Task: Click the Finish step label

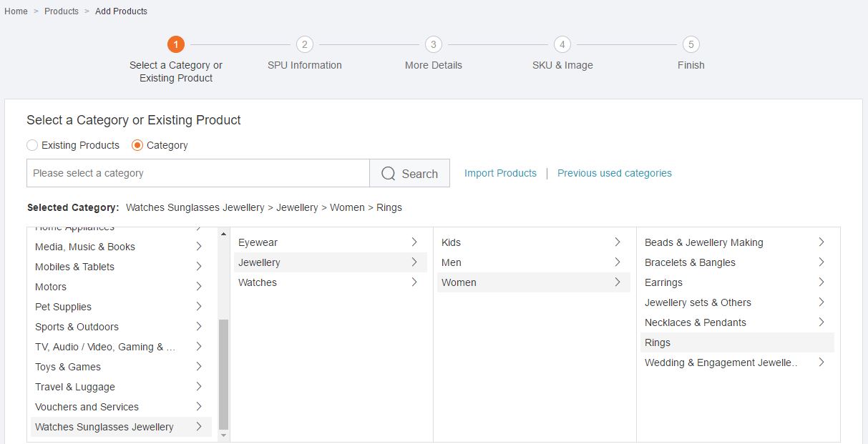Action: (x=691, y=65)
